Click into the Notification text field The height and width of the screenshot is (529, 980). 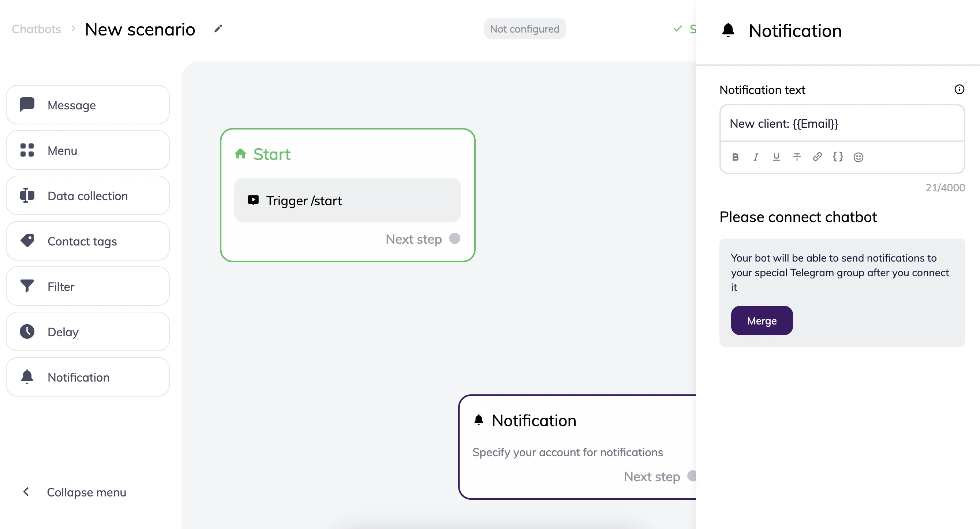click(x=842, y=123)
